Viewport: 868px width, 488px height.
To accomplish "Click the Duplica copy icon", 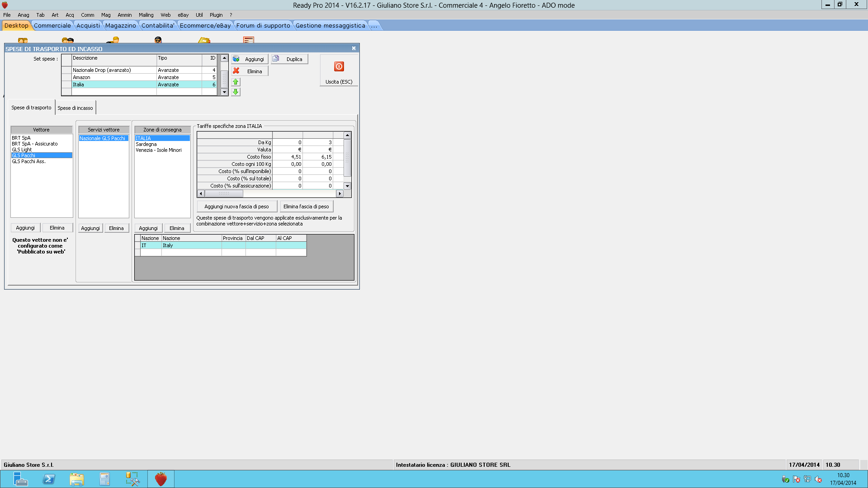I will (276, 59).
